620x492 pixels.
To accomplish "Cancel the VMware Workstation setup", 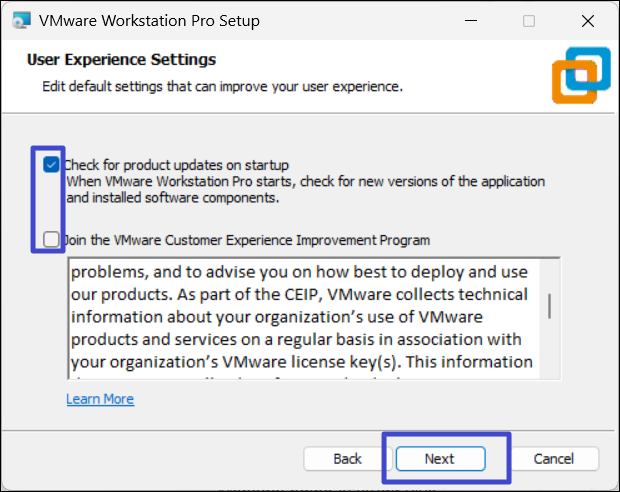I will (x=553, y=459).
